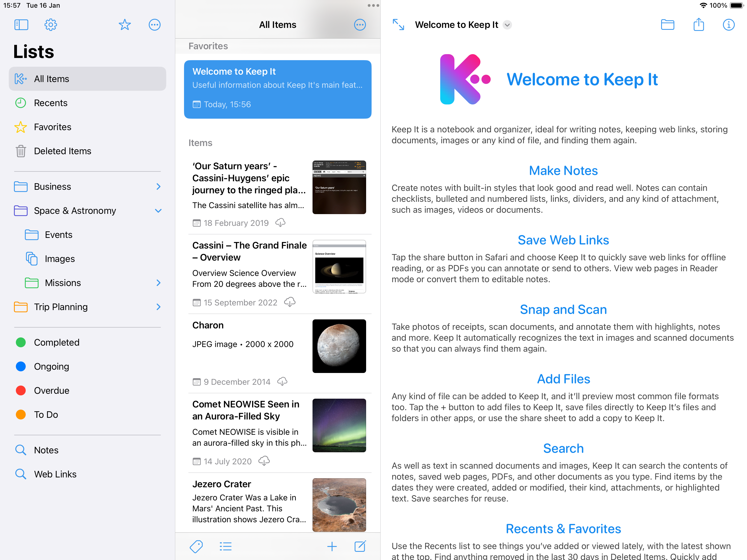
Task: Open the Favorites list
Action: [x=87, y=127]
